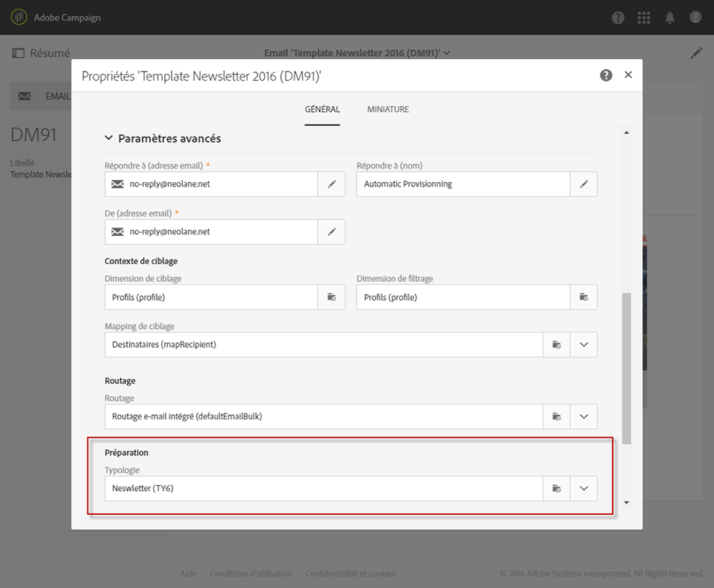Click the Destinataires (mapRecipient) field
714x588 pixels.
point(324,345)
